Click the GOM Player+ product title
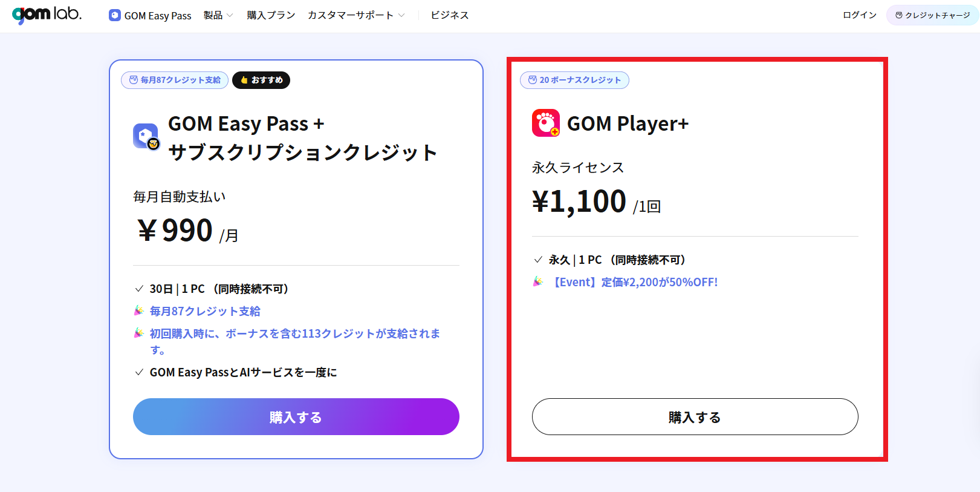980x492 pixels. click(628, 123)
